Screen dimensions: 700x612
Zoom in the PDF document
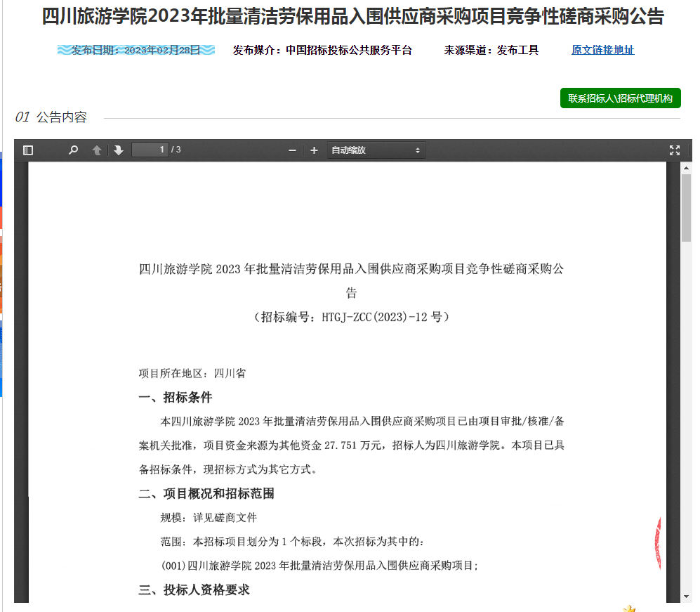point(314,150)
